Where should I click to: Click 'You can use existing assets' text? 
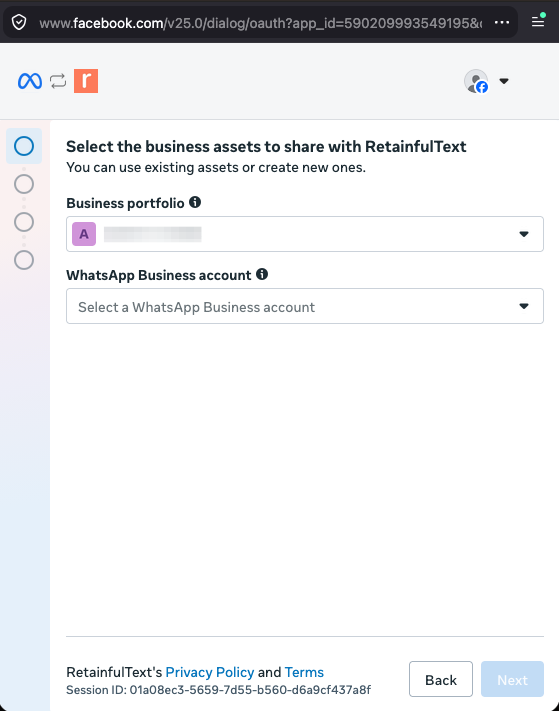(x=216, y=168)
